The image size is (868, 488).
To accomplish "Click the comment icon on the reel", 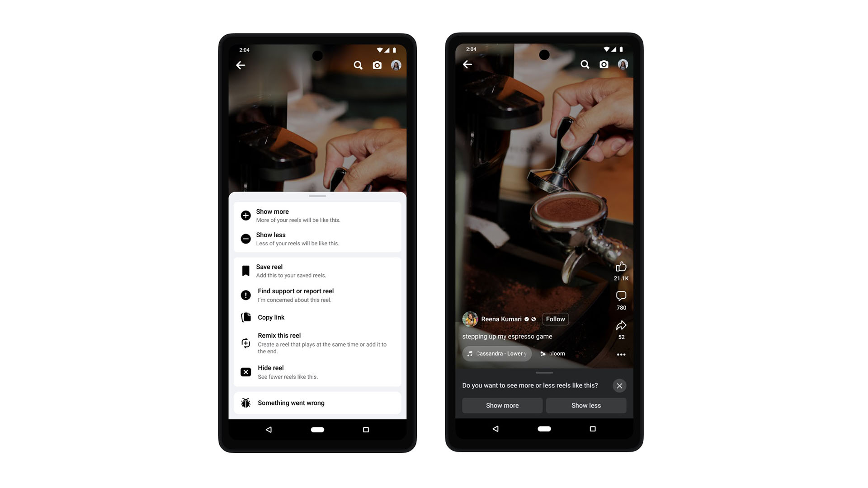I will [621, 296].
